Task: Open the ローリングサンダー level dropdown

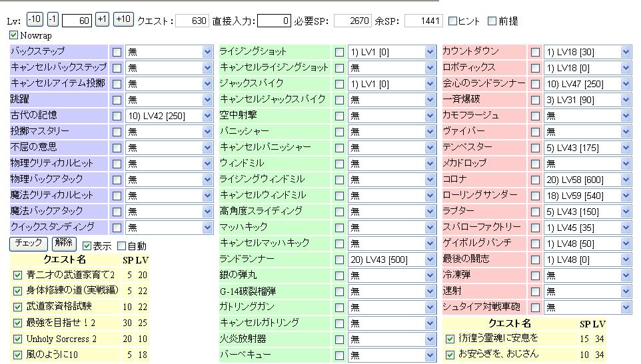Action: [x=587, y=195]
